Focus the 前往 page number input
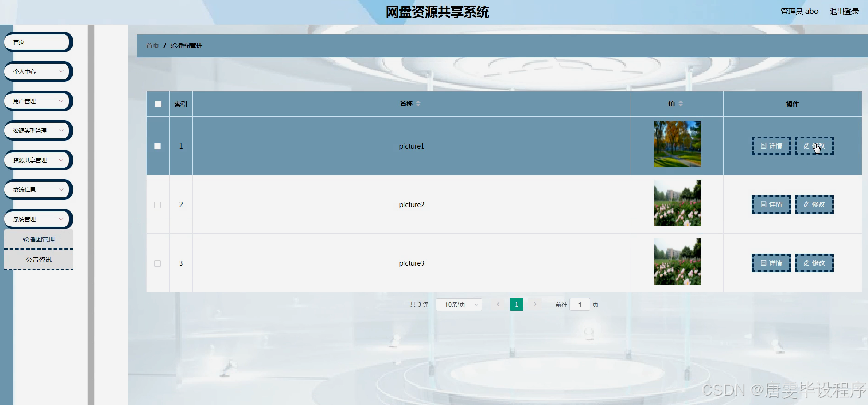The image size is (868, 405). [580, 304]
